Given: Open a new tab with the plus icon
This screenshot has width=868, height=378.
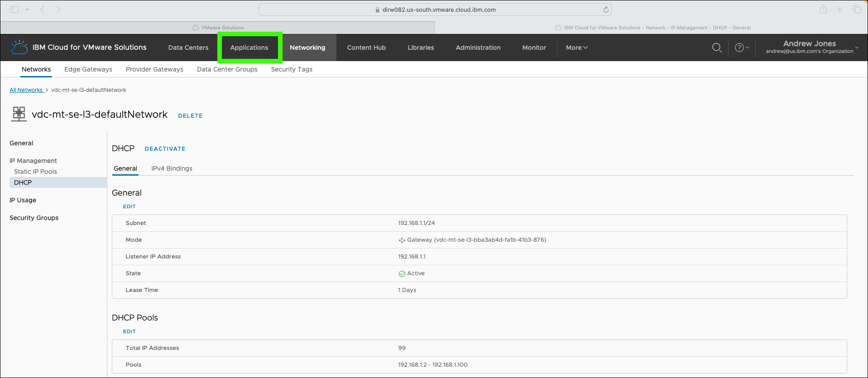Looking at the screenshot, I should (x=840, y=10).
